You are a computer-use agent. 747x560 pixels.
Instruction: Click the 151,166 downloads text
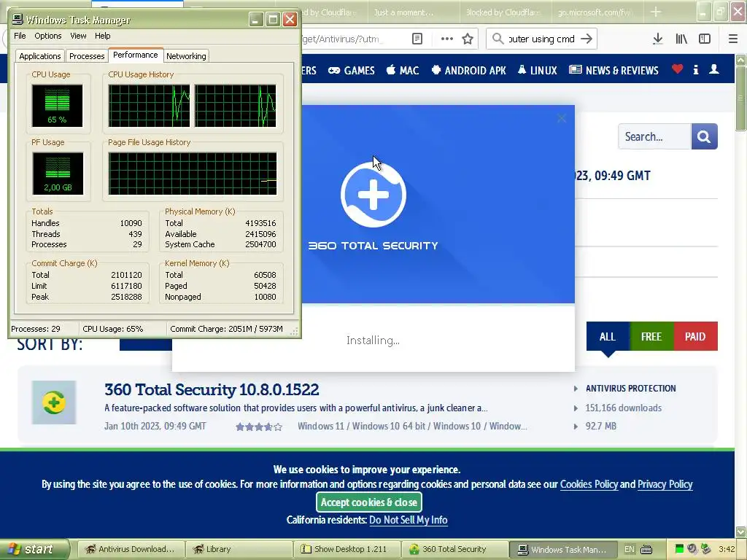(623, 408)
